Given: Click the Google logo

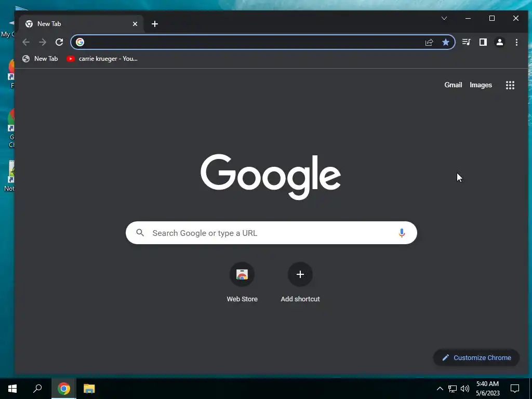Looking at the screenshot, I should tap(271, 177).
